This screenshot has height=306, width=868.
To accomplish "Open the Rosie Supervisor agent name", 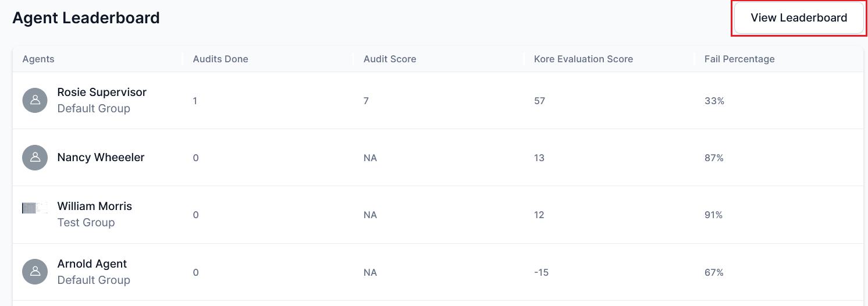I will [x=102, y=92].
